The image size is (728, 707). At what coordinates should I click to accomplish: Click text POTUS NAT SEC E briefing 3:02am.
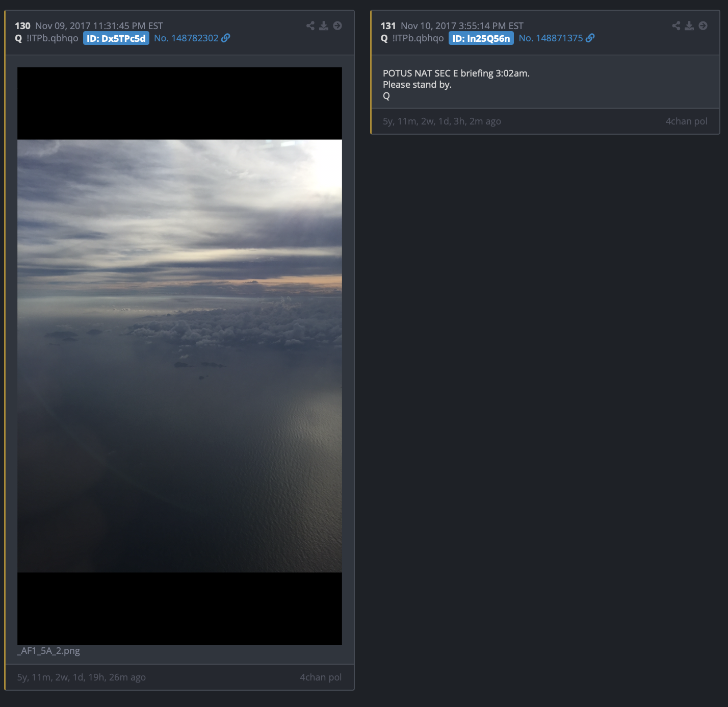(456, 73)
